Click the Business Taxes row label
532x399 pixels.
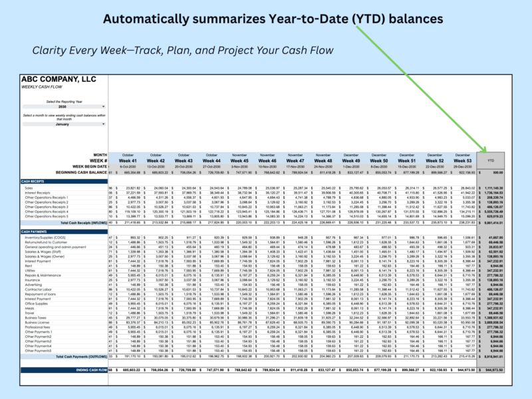click(36, 318)
